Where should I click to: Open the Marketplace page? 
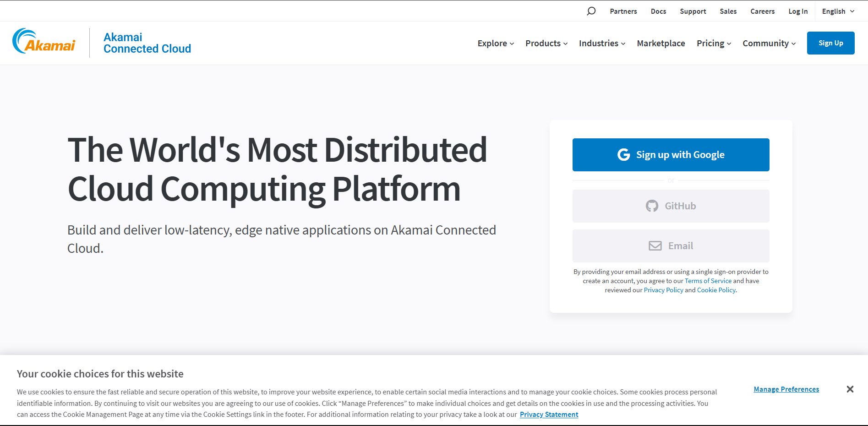pos(661,43)
